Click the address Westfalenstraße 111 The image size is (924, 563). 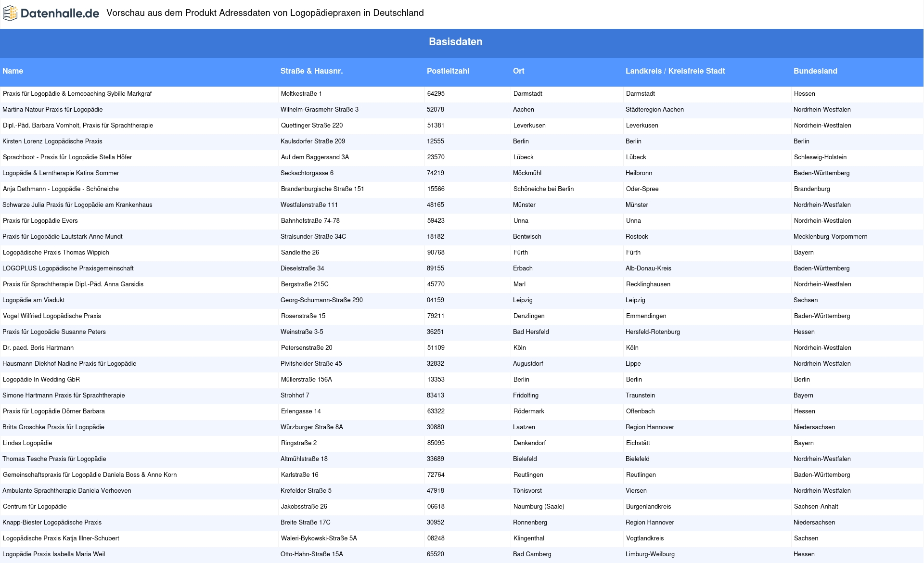tap(309, 205)
